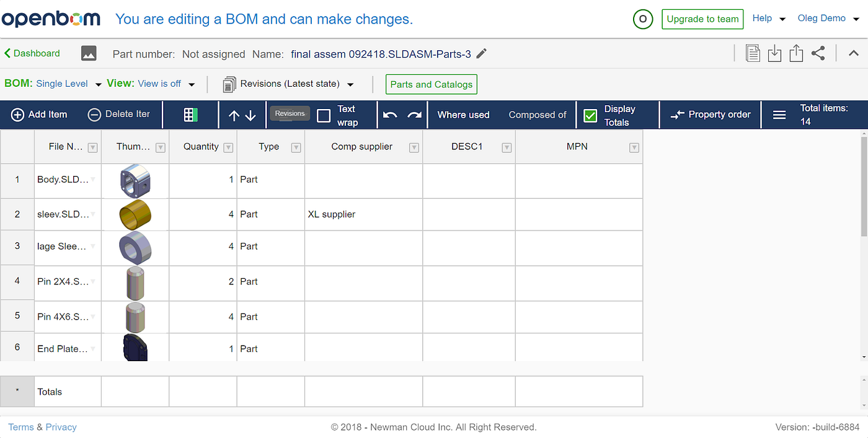This screenshot has width=868, height=438.
Task: Click the Delete Item minus icon
Action: [x=94, y=115]
